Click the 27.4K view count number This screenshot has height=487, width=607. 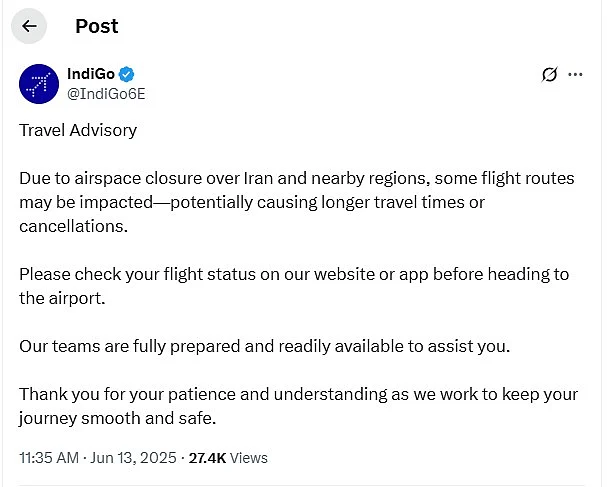coord(207,458)
